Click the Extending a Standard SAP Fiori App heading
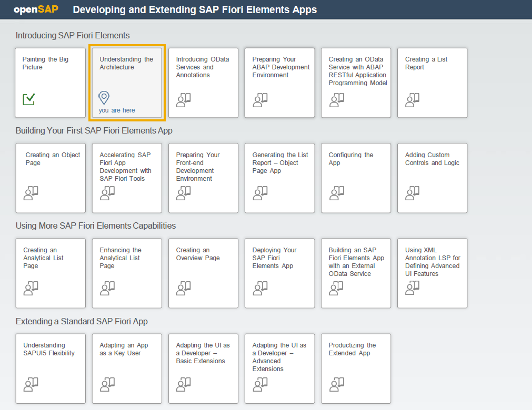Viewport: 532px width, 410px height. pos(82,321)
